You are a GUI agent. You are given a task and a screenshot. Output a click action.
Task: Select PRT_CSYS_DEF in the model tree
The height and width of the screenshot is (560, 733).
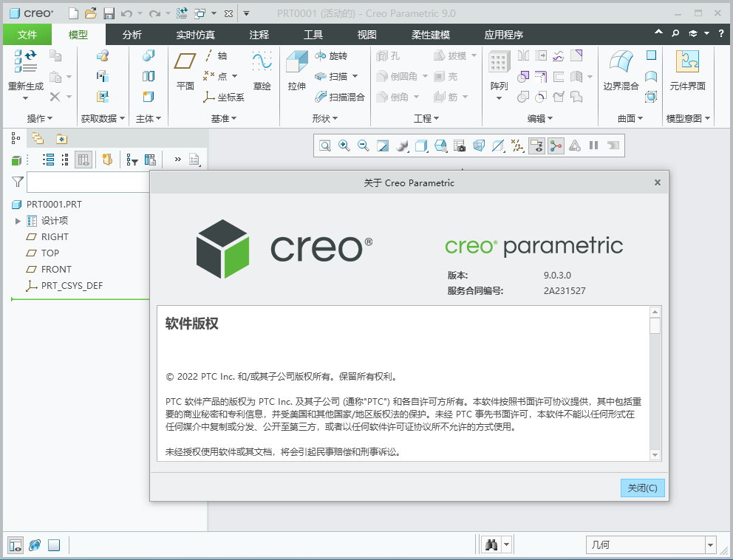(64, 286)
